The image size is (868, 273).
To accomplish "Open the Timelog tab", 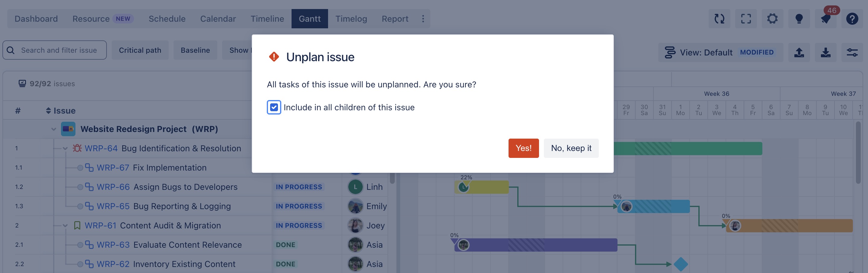I will point(351,19).
